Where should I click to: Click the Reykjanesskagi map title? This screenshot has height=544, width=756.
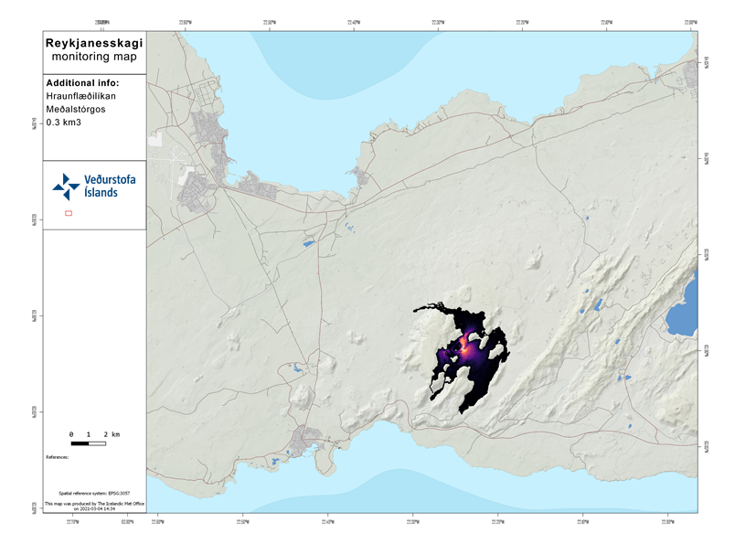94,43
